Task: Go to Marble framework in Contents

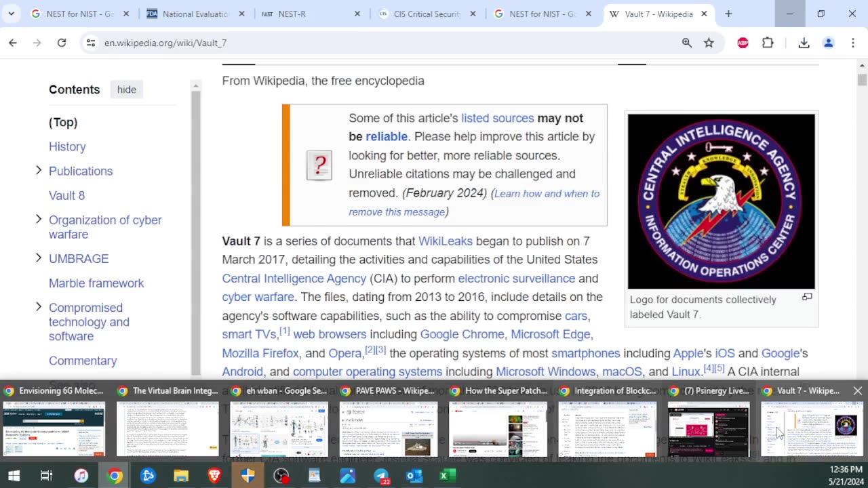Action: 96,283
